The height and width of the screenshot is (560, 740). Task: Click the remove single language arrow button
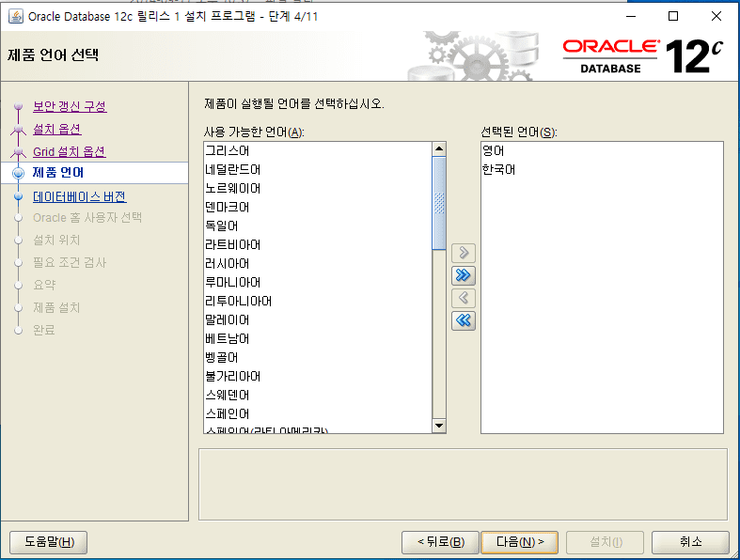pos(463,298)
